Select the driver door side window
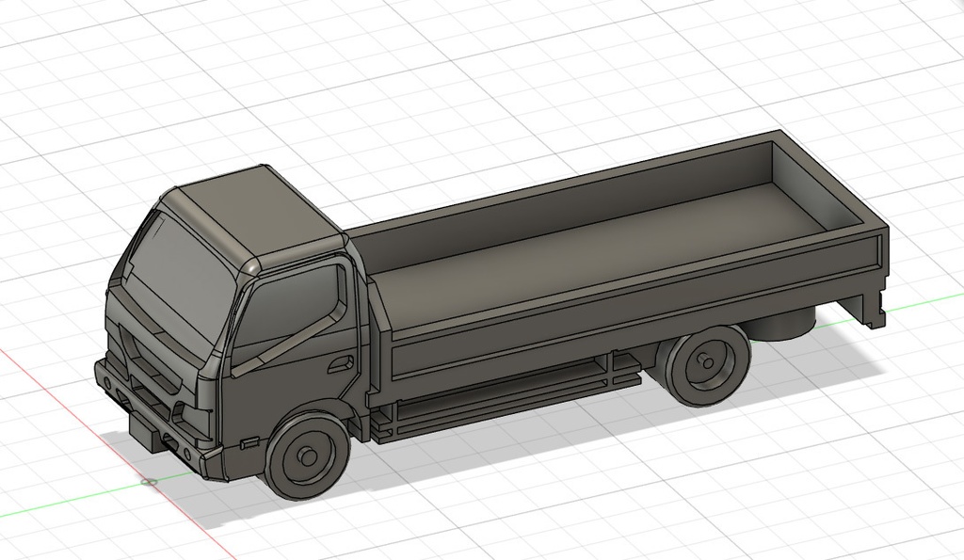964x560 pixels. [289, 313]
